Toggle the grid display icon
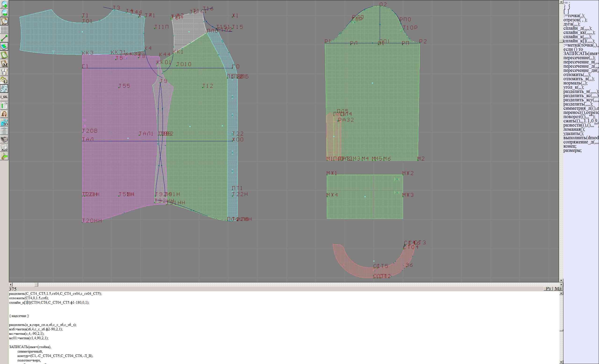599x364 pixels. 4,30
